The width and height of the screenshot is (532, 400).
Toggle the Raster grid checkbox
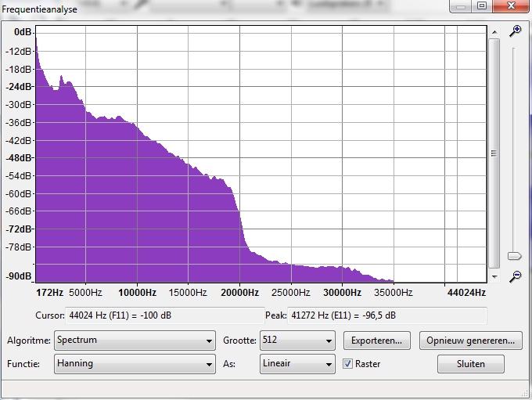pyautogui.click(x=347, y=364)
